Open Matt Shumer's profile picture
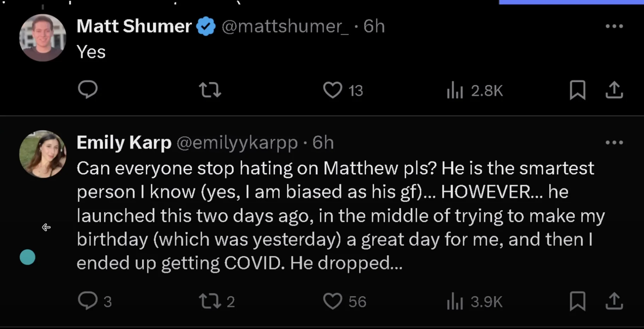The width and height of the screenshot is (644, 329). click(x=43, y=38)
